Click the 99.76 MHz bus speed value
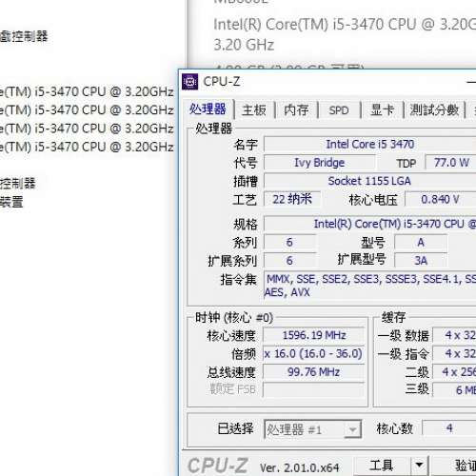 [314, 372]
